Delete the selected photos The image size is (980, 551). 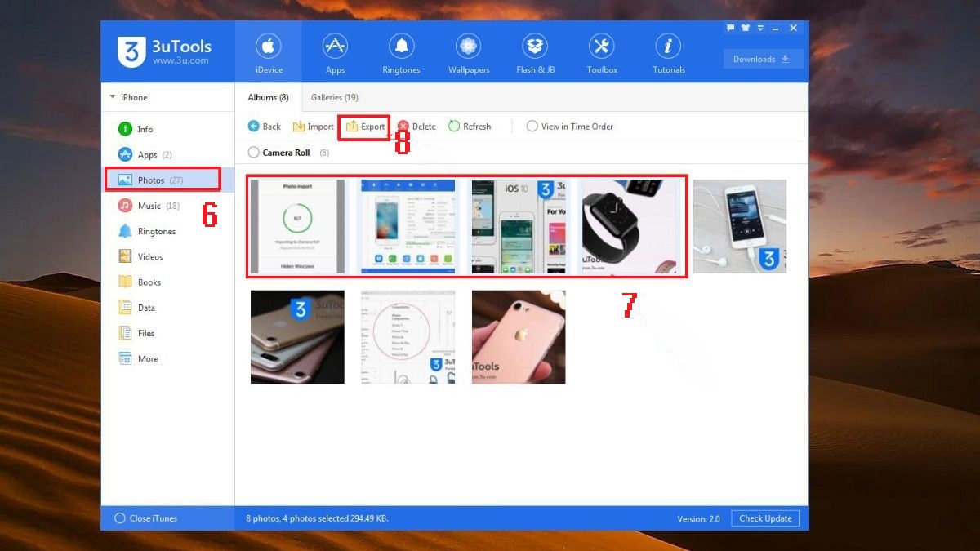(416, 127)
